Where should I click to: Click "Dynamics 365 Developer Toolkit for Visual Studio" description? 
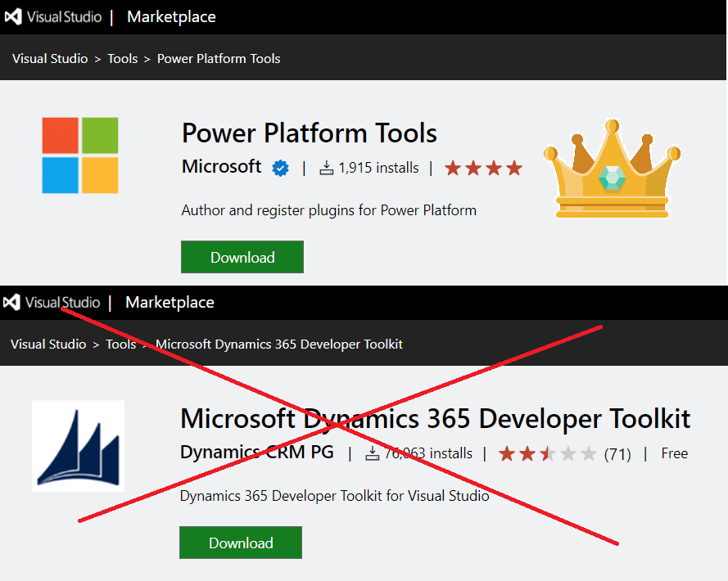(x=334, y=496)
